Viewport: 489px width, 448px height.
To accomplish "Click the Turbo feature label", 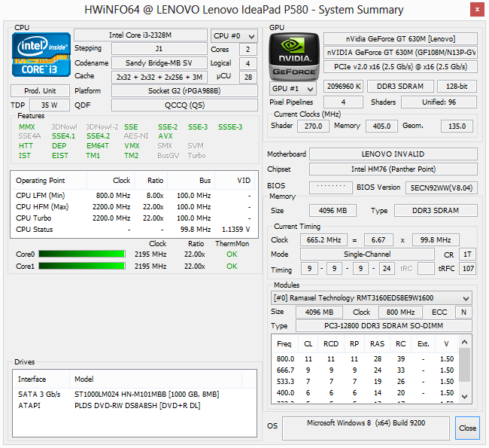I will click(196, 155).
